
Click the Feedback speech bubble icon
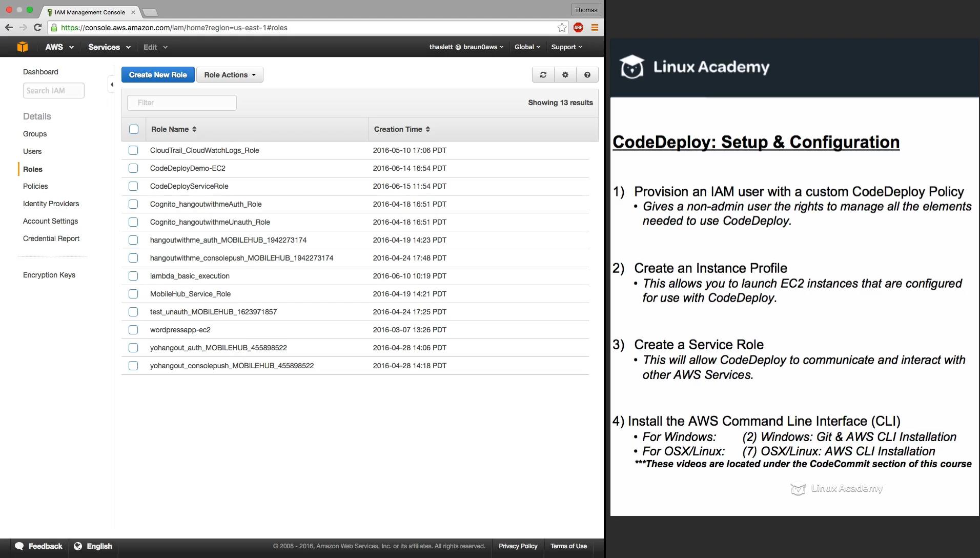[19, 546]
